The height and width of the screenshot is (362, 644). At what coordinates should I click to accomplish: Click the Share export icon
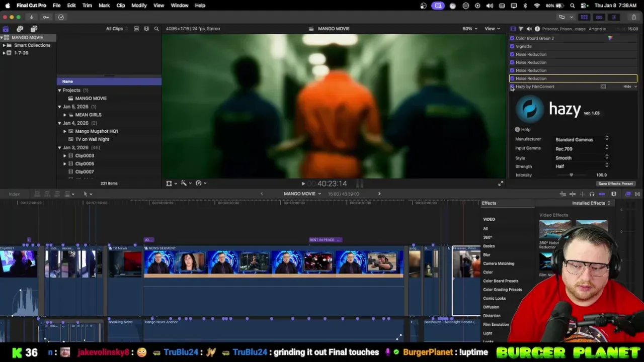633,17
